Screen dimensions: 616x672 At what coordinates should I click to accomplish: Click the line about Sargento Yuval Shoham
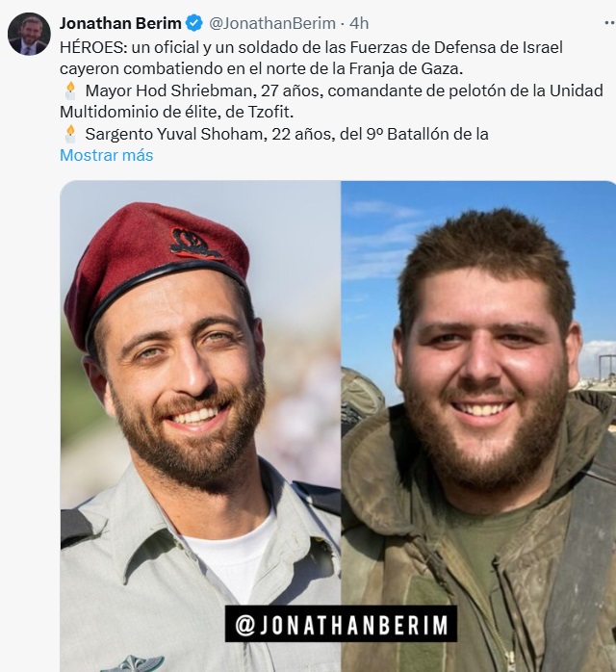point(287,134)
